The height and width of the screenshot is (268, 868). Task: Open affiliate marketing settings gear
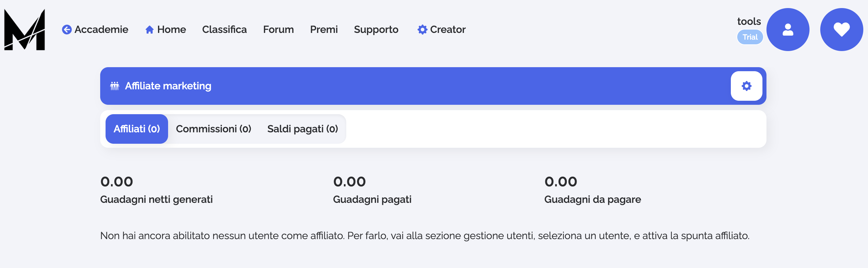(746, 86)
